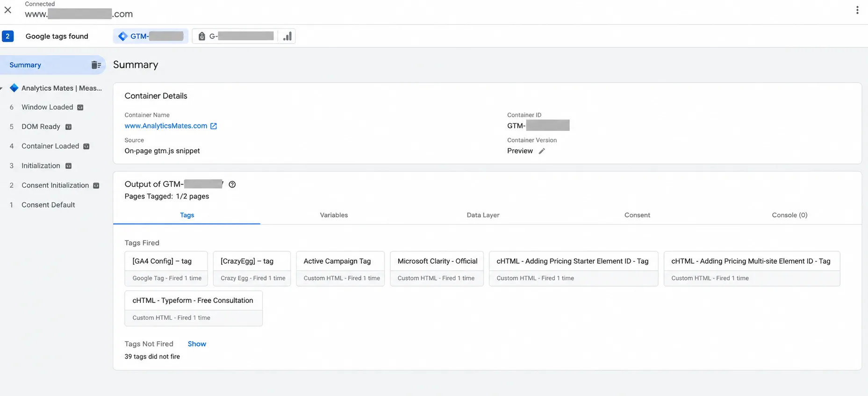Open the Initialization event
868x396 pixels.
pyautogui.click(x=41, y=166)
